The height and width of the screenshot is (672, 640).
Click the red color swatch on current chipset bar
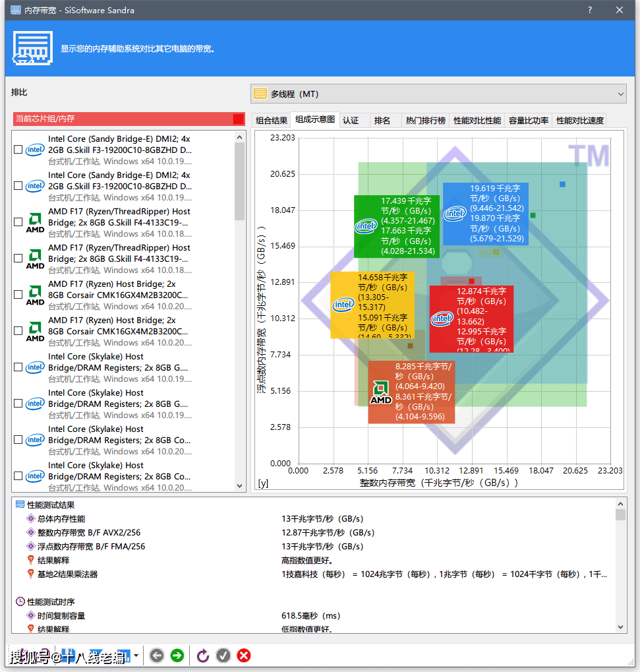click(x=238, y=119)
